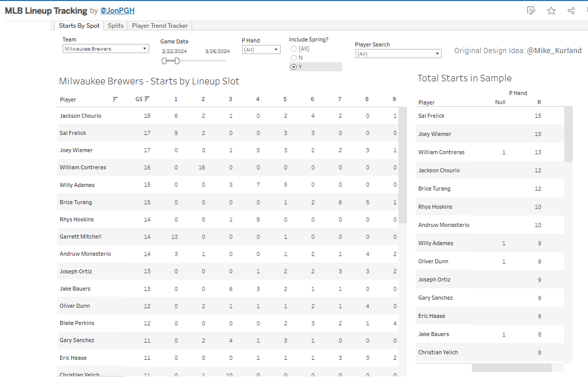Click the right Game Date slider handle
The width and height of the screenshot is (588, 378).
coord(177,61)
